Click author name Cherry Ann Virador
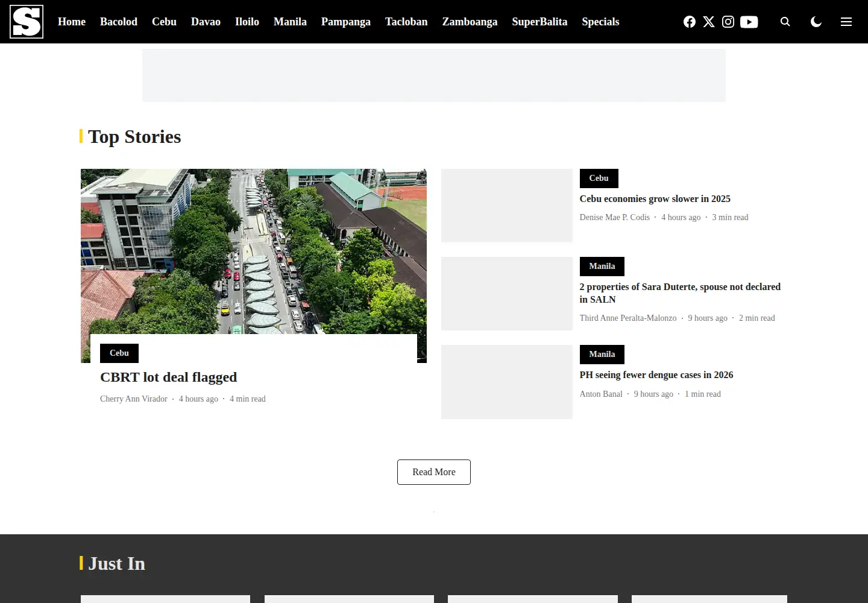The width and height of the screenshot is (868, 603). 134,399
